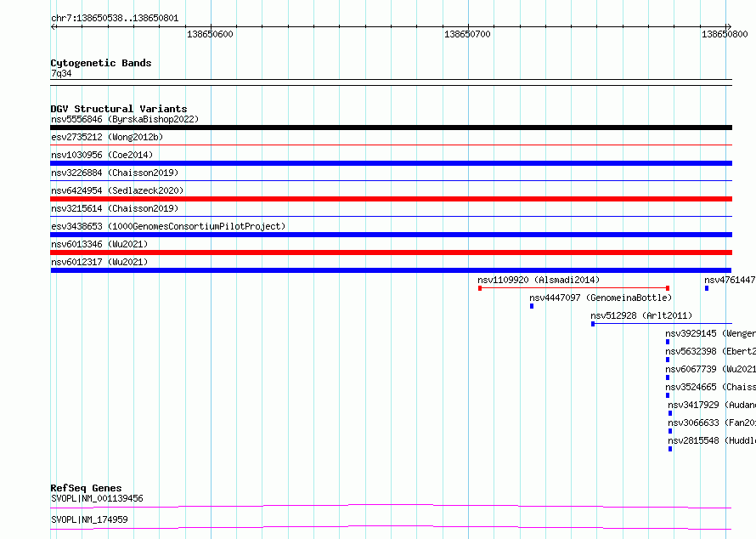Select variant nsv1109920 (Alsmadi2014) label

[x=539, y=280]
